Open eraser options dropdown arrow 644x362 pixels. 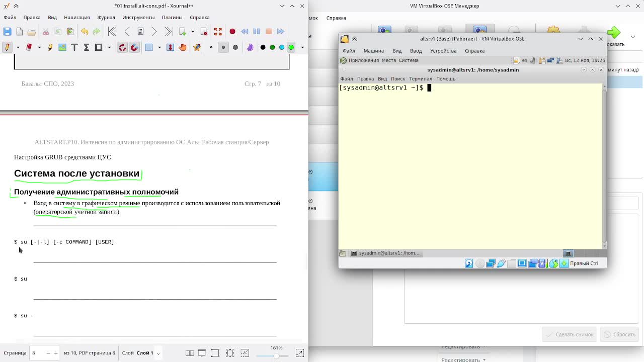pyautogui.click(x=39, y=47)
